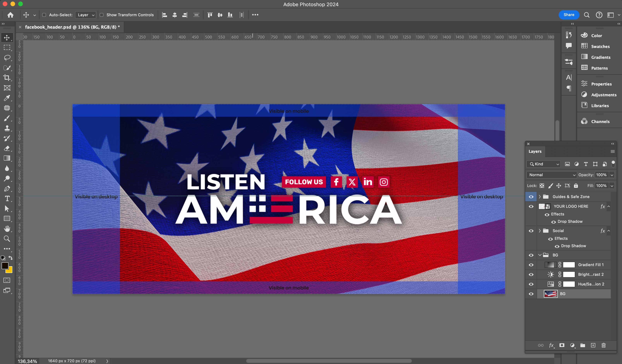Click the Share button

(569, 15)
